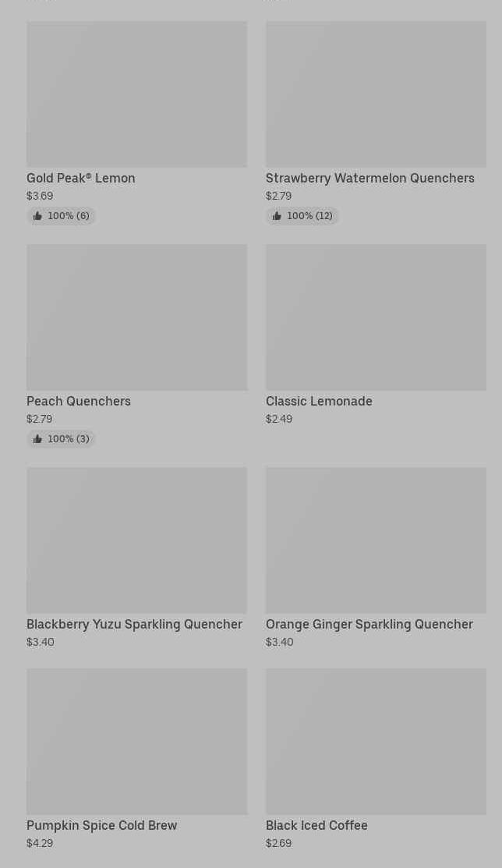502x868 pixels.
Task: Select Blackberry Yuzu Sparkling Quencher image
Action: pos(136,540)
